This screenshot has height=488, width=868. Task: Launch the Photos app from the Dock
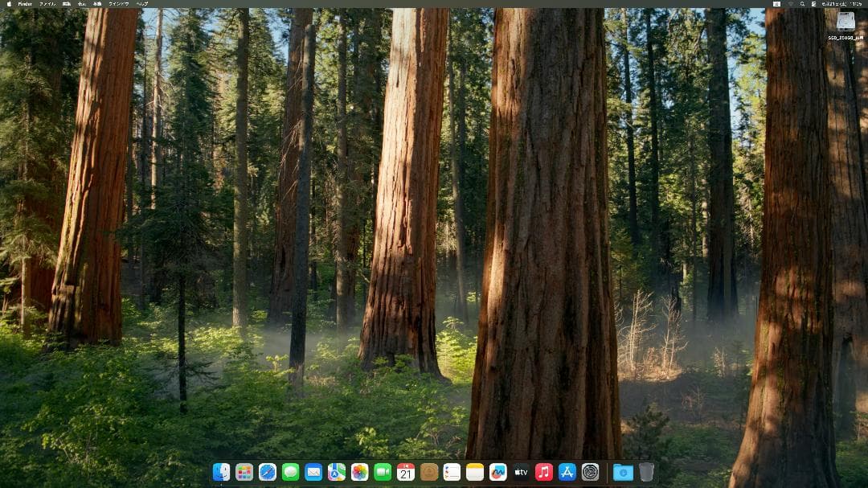point(360,472)
